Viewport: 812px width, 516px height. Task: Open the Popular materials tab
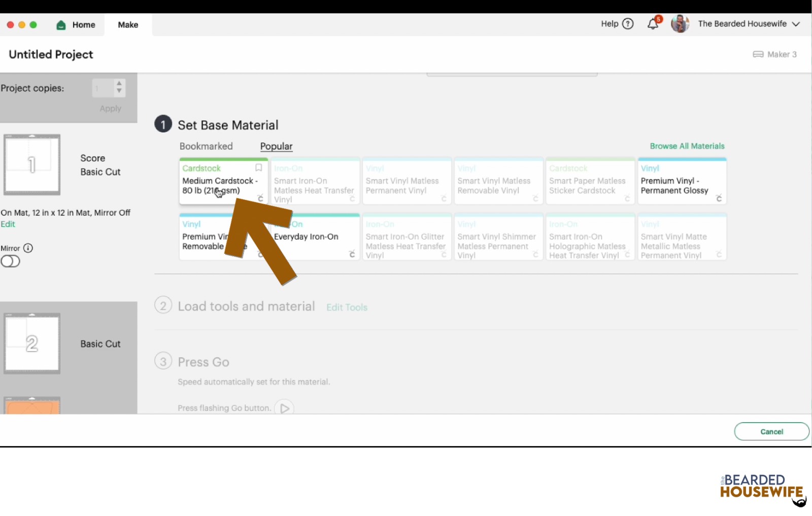tap(276, 146)
